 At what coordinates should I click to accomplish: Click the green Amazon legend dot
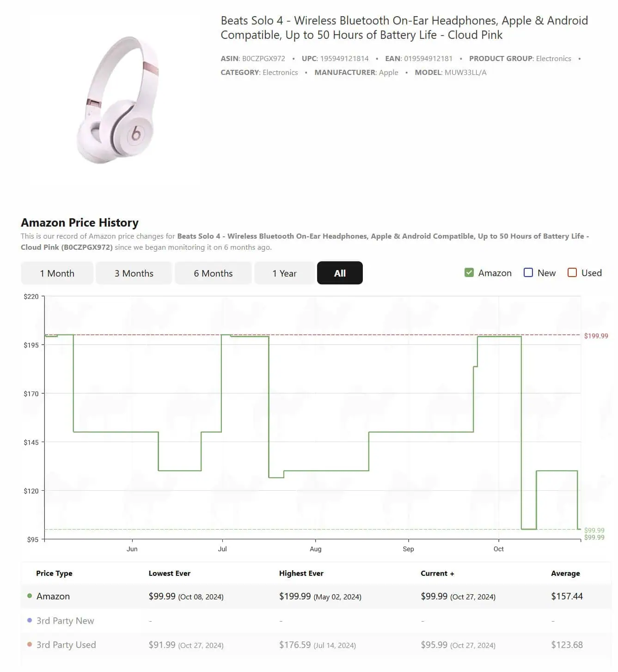[x=30, y=596]
